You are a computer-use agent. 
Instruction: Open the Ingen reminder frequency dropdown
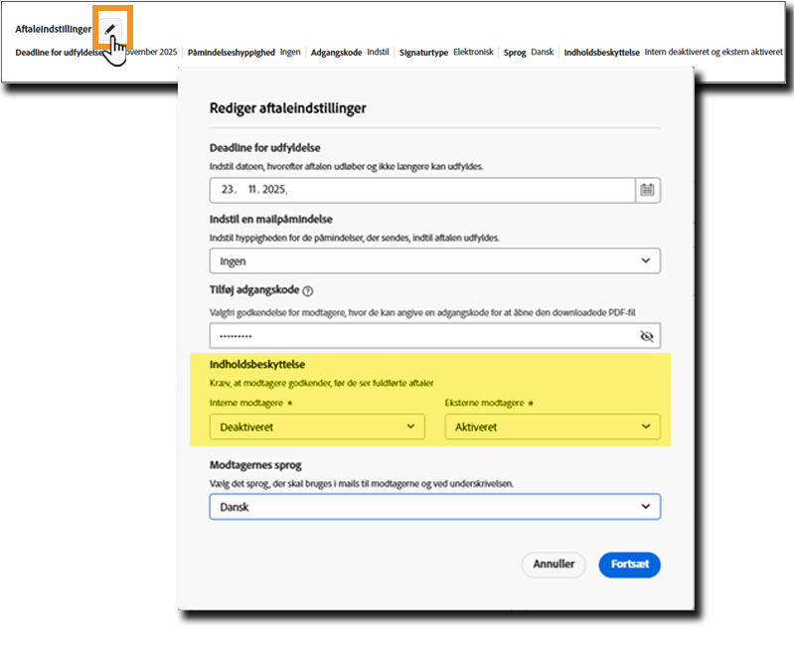(435, 260)
